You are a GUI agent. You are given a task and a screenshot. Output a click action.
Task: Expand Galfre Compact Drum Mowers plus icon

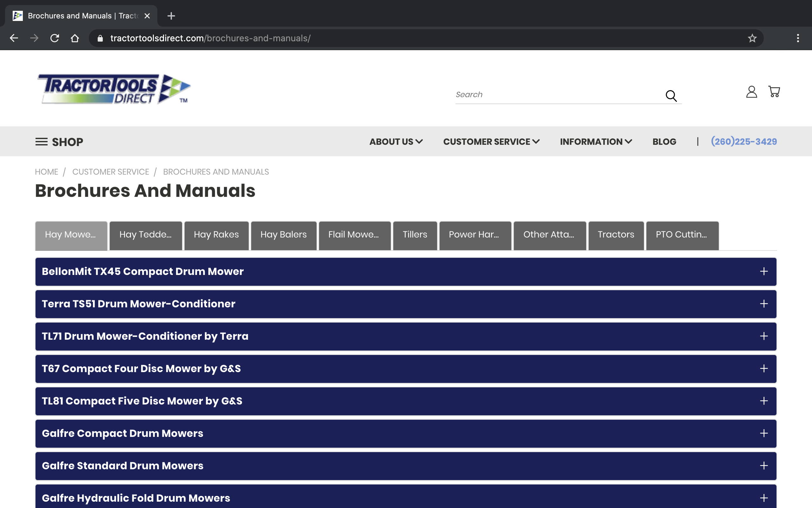point(764,433)
